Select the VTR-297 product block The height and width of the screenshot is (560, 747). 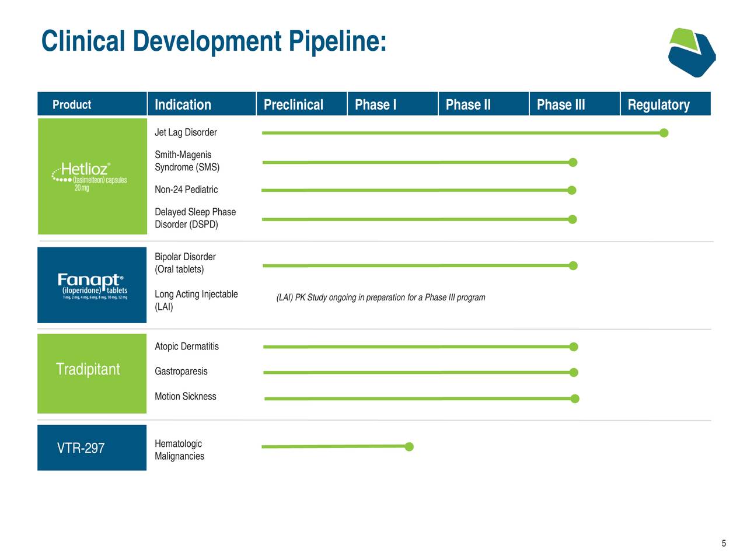point(92,447)
